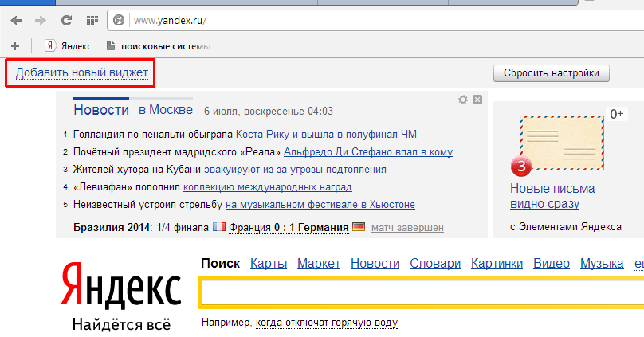Open the на музыкальном фестивале в Хьюстоне link
The image size is (644, 337).
pyautogui.click(x=320, y=205)
